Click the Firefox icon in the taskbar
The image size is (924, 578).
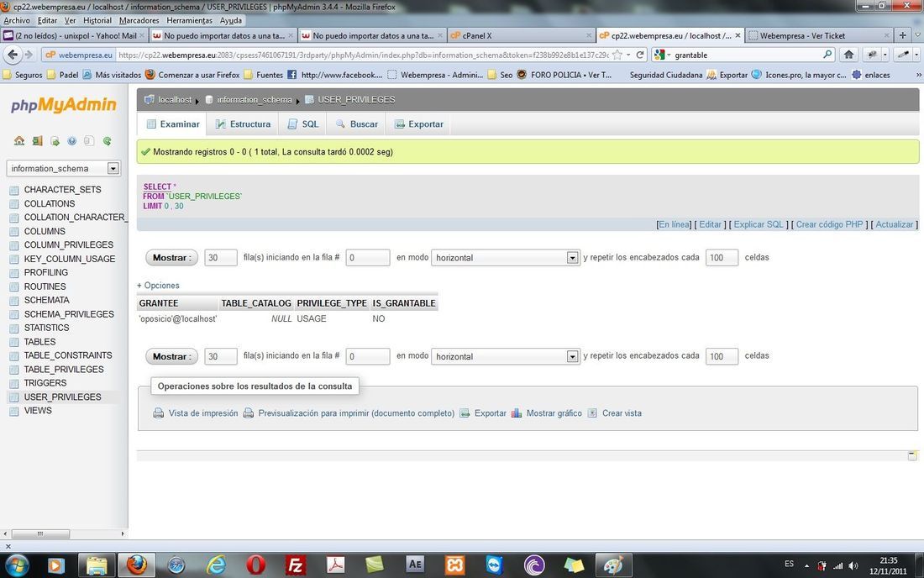137,565
